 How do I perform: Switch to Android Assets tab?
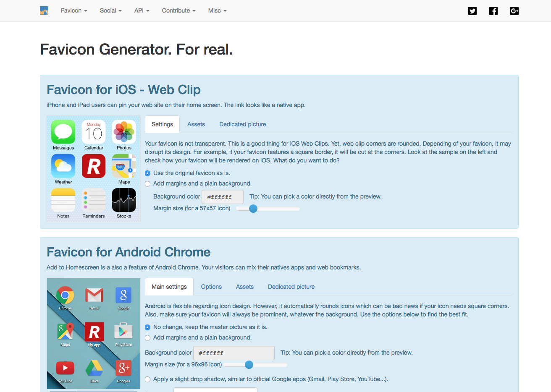245,287
